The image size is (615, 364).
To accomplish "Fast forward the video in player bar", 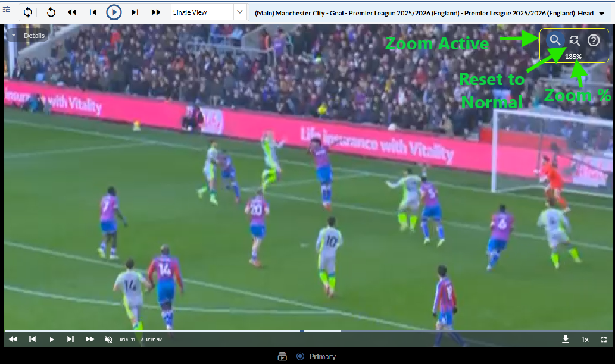I will pyautogui.click(x=90, y=339).
